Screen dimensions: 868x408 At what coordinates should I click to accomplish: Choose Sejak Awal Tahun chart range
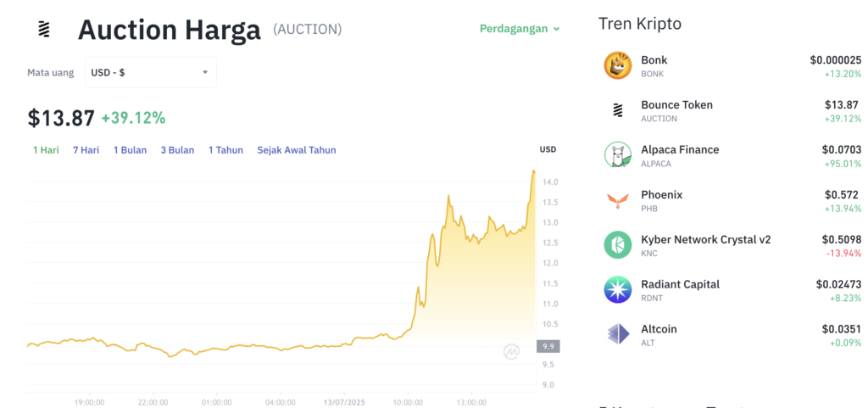click(297, 150)
